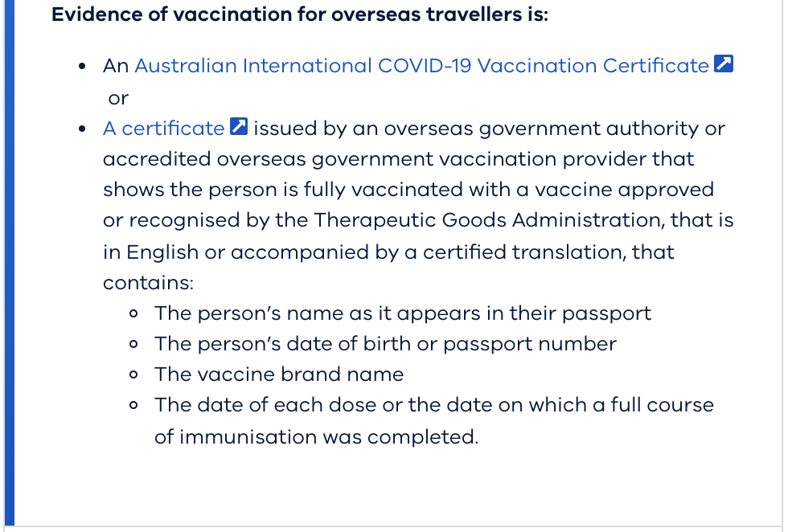Screen dimensions: 788x532
Task: Select the bullet dot before 'An Australian International'
Action: point(82,67)
